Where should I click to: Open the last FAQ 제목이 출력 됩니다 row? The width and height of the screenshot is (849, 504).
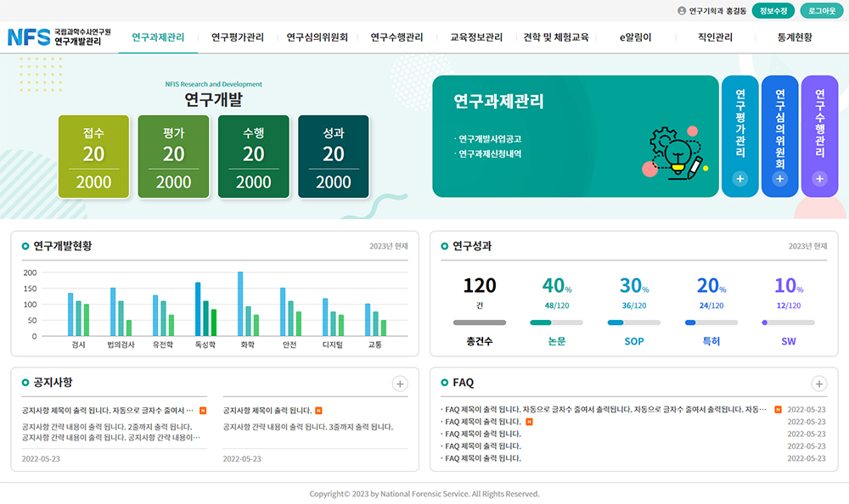point(482,458)
